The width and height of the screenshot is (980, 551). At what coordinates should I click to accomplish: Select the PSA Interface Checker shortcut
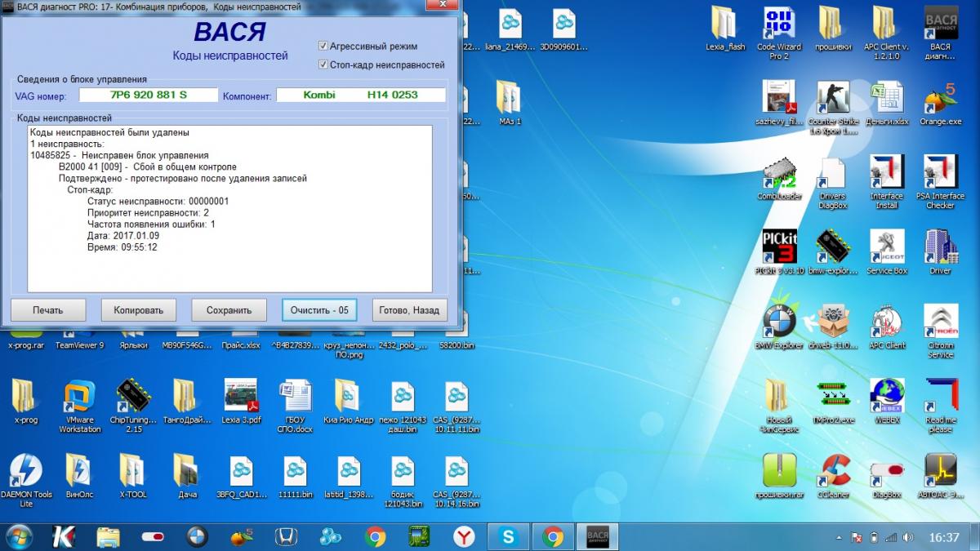tap(940, 183)
